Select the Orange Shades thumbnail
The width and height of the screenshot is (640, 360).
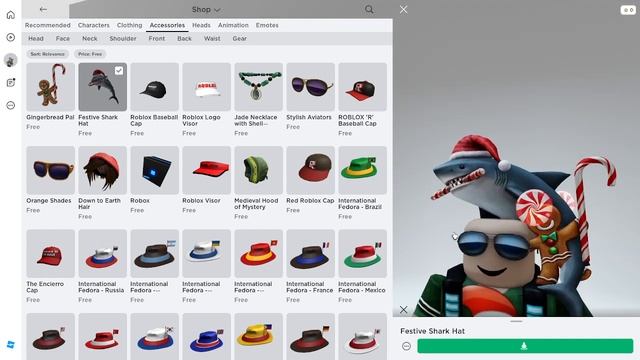[x=51, y=170]
